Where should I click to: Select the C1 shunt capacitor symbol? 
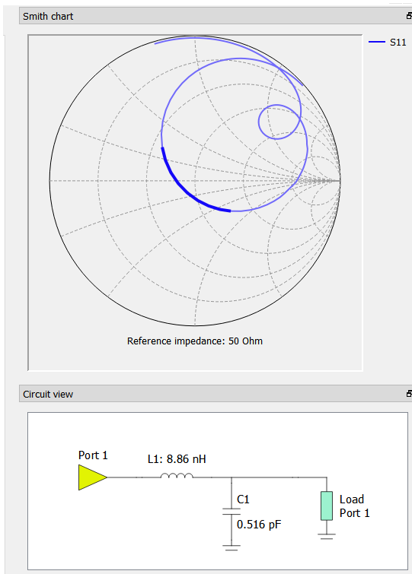coord(231,512)
